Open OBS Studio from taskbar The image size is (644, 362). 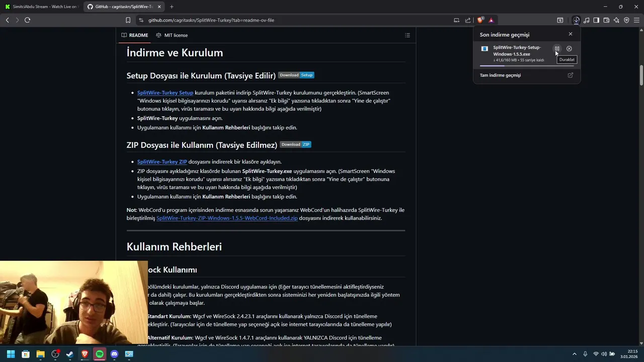point(55,354)
